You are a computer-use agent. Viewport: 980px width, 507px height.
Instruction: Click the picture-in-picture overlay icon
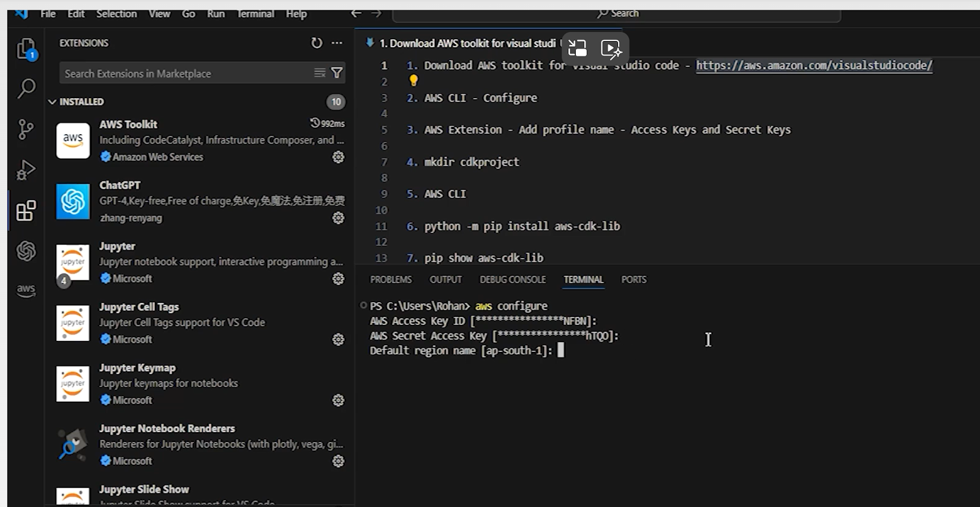tap(578, 48)
